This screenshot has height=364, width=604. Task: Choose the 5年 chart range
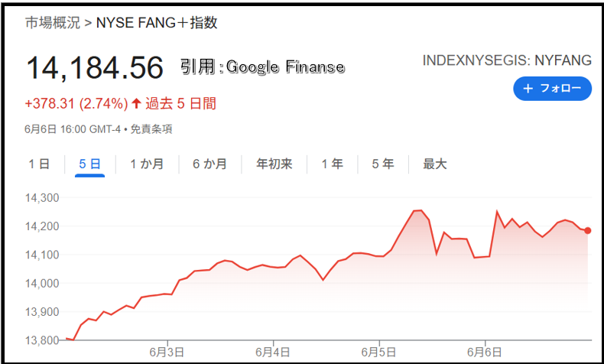[x=383, y=164]
